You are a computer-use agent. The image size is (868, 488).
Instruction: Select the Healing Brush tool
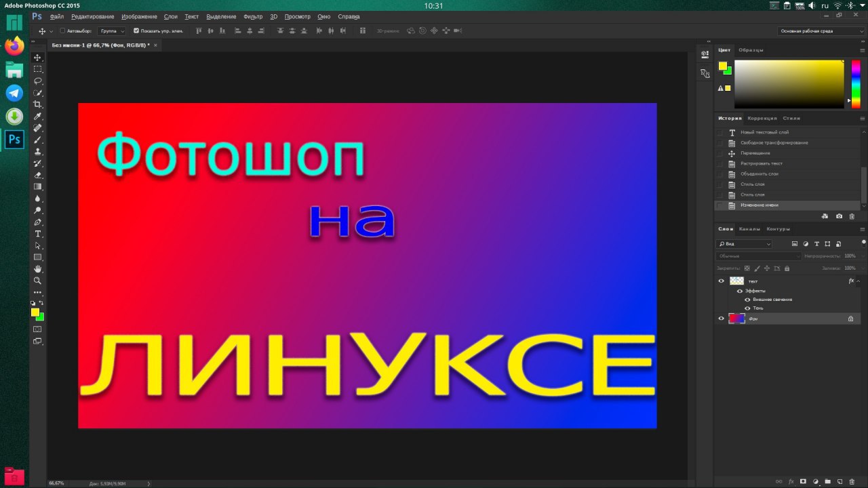[x=38, y=128]
